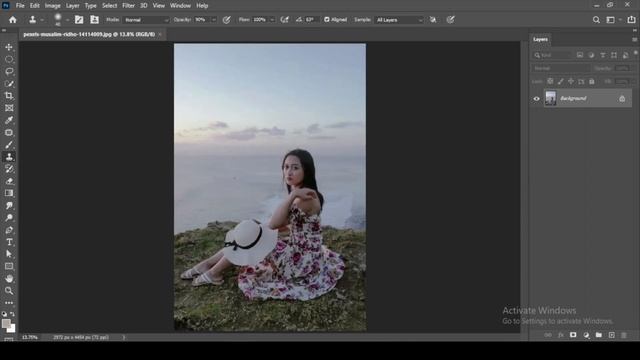The image size is (640, 360).
Task: Select the Path Selection tool
Action: coord(9,254)
